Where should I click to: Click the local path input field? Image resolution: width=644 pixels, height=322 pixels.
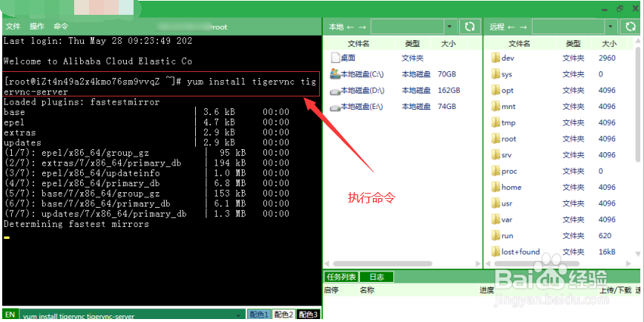[x=408, y=27]
